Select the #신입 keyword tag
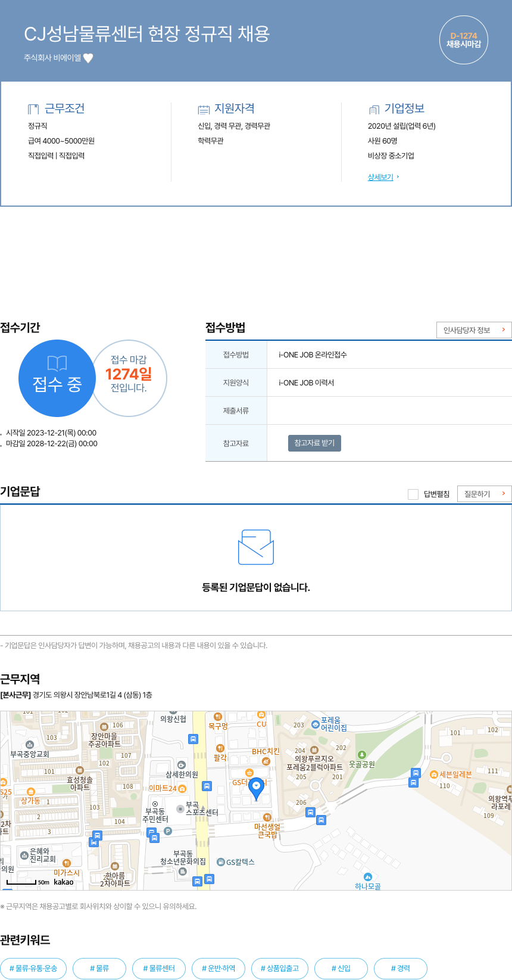The width and height of the screenshot is (512, 980). pos(341,968)
